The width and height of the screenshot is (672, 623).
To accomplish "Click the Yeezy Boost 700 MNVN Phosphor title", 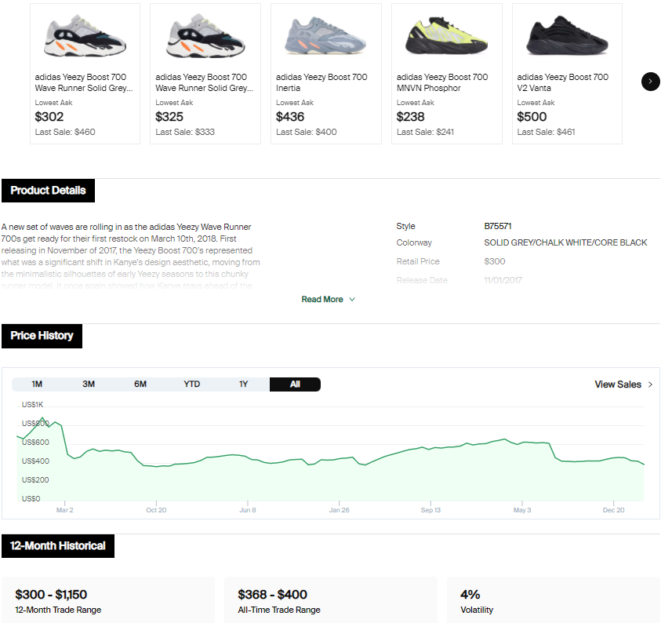I will tap(442, 82).
